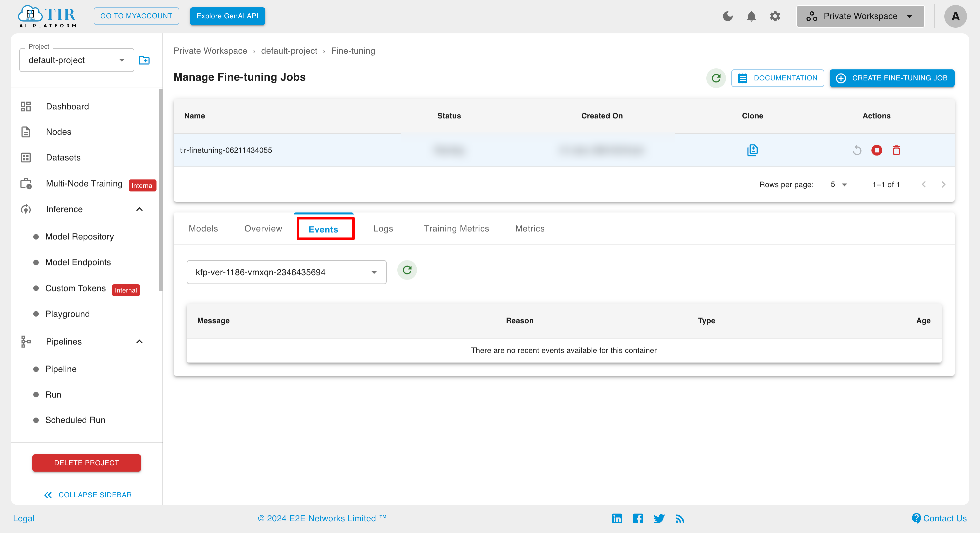Switch to the Models tab

[203, 228]
